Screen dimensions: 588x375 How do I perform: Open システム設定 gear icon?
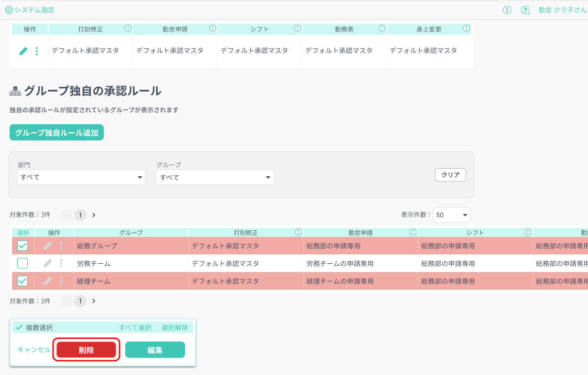pos(9,10)
